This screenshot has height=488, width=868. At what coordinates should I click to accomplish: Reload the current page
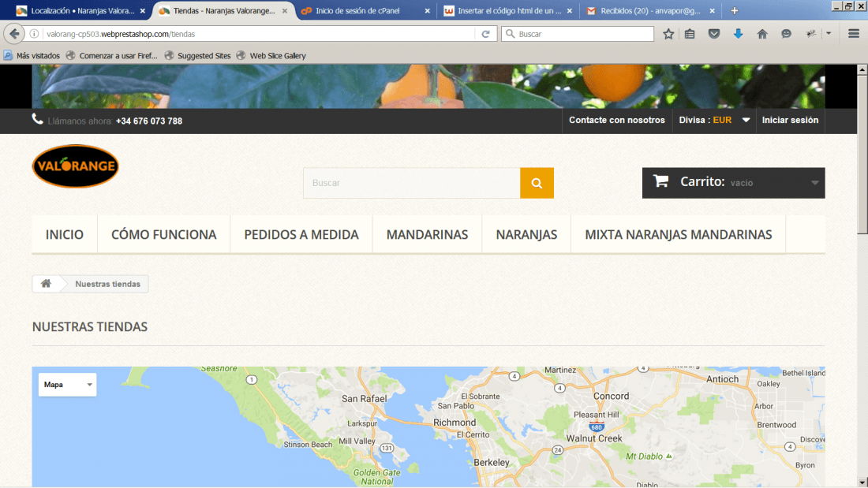coord(485,34)
